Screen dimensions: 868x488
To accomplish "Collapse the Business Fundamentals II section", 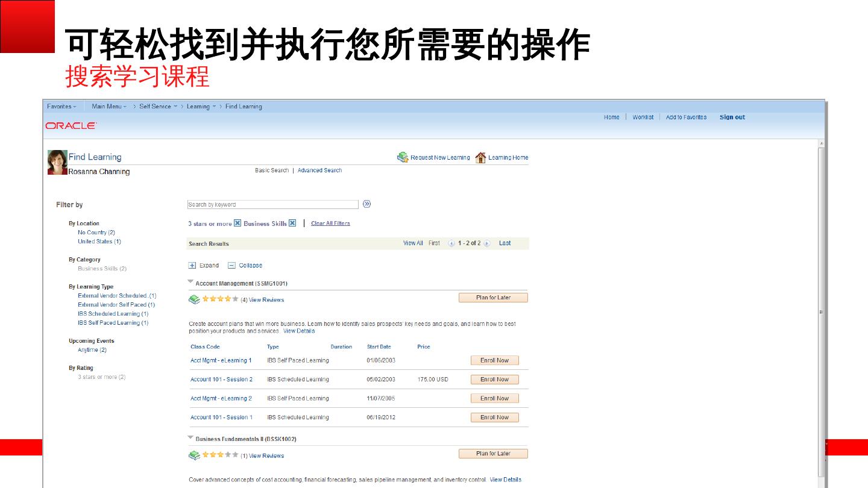I will click(190, 438).
